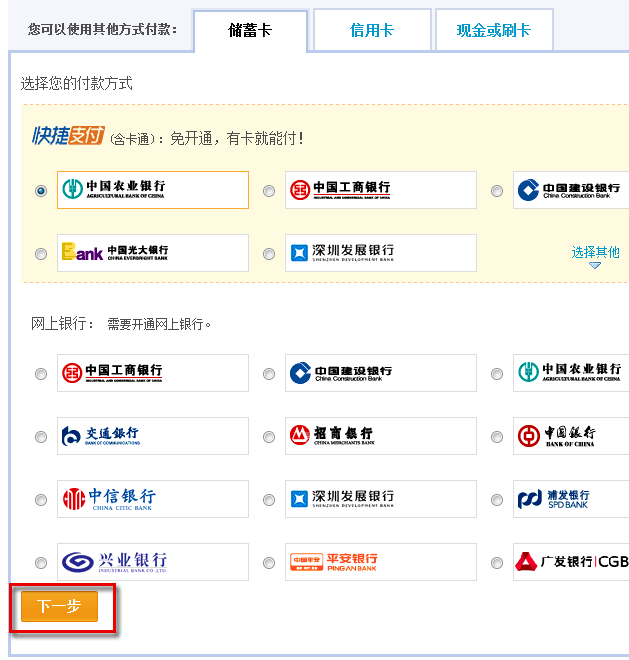629x660 pixels.
Task: Click the China Merchants Bank (招商银行) logo
Action: pos(380,436)
